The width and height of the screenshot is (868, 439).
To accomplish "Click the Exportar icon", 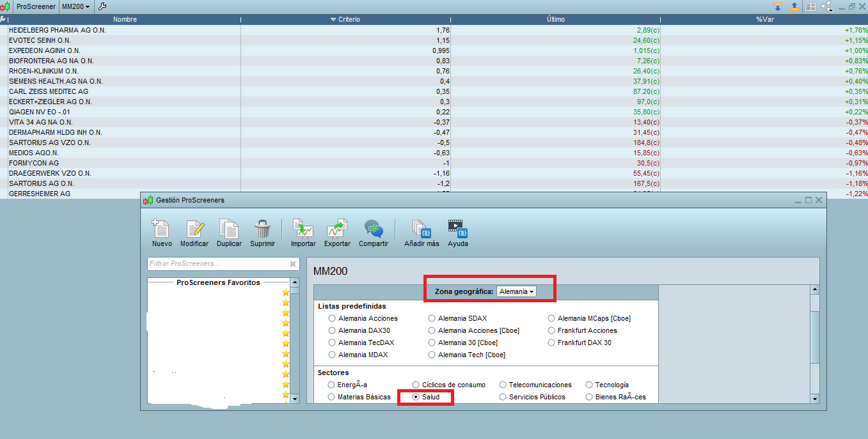I will [336, 229].
